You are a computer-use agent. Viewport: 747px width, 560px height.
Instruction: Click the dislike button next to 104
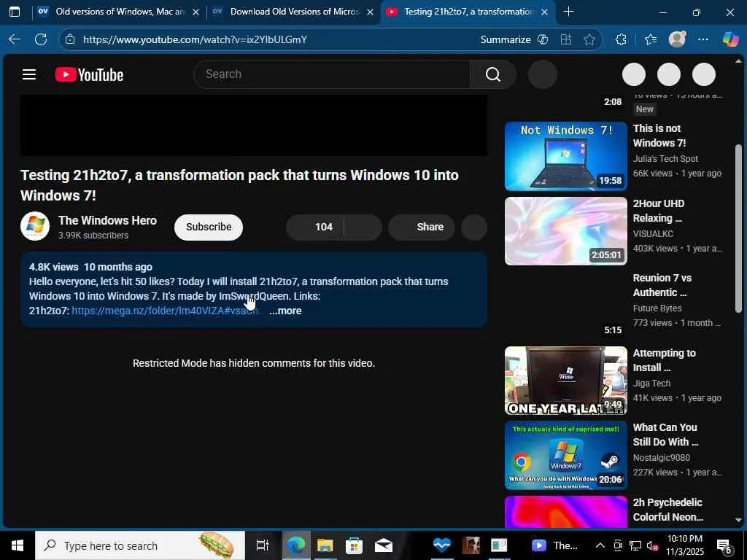pyautogui.click(x=363, y=227)
